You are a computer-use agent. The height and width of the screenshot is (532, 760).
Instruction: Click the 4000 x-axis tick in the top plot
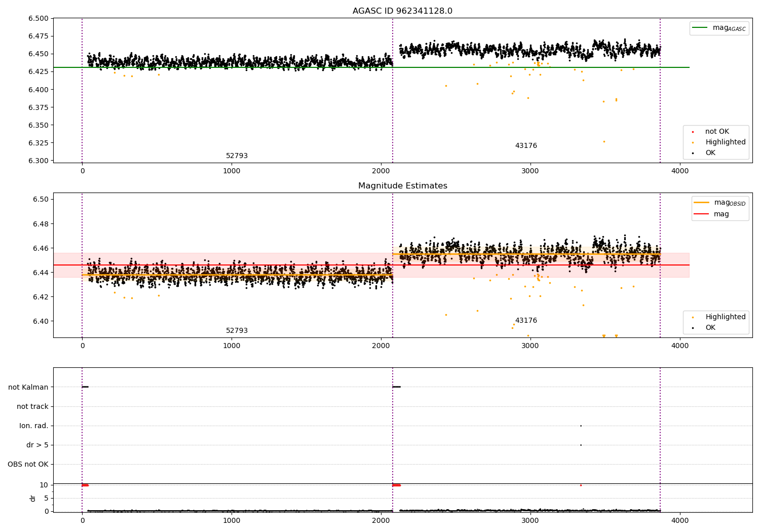pyautogui.click(x=680, y=171)
